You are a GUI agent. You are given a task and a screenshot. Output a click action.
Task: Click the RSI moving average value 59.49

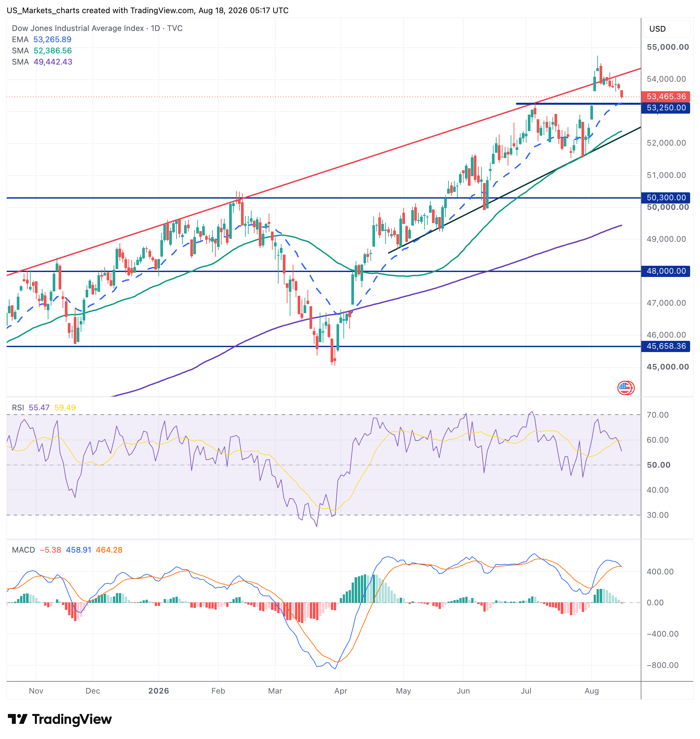pyautogui.click(x=65, y=408)
